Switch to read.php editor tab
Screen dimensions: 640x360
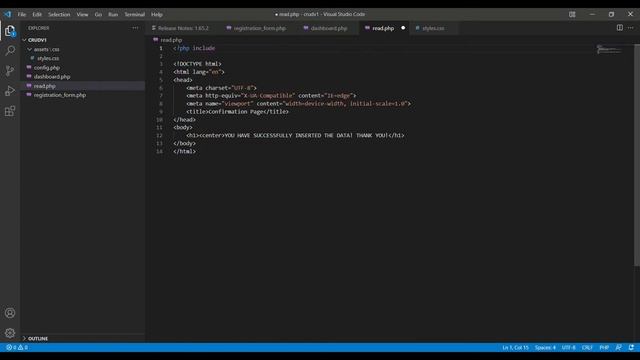[x=383, y=28]
